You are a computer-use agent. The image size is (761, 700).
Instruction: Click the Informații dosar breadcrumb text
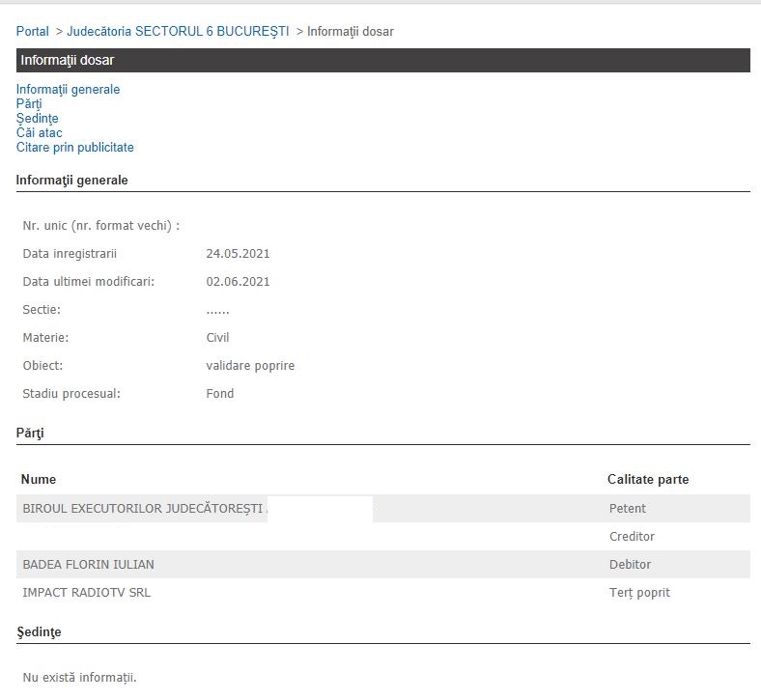(x=350, y=32)
